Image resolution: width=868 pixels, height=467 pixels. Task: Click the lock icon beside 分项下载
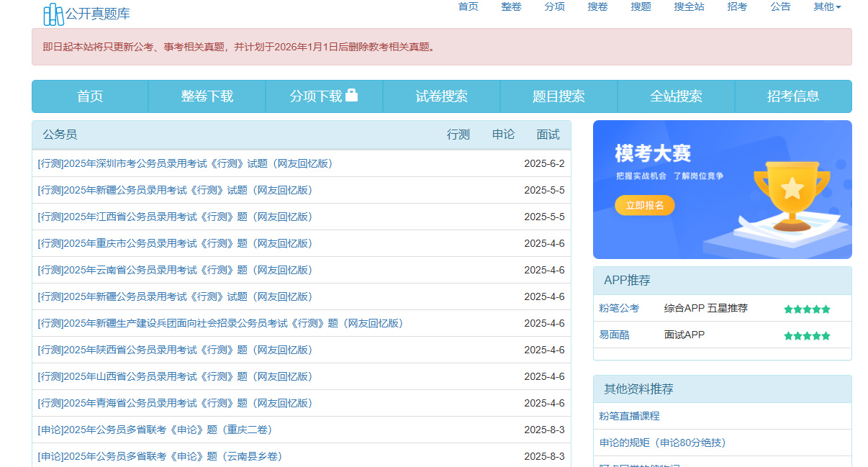pos(351,95)
